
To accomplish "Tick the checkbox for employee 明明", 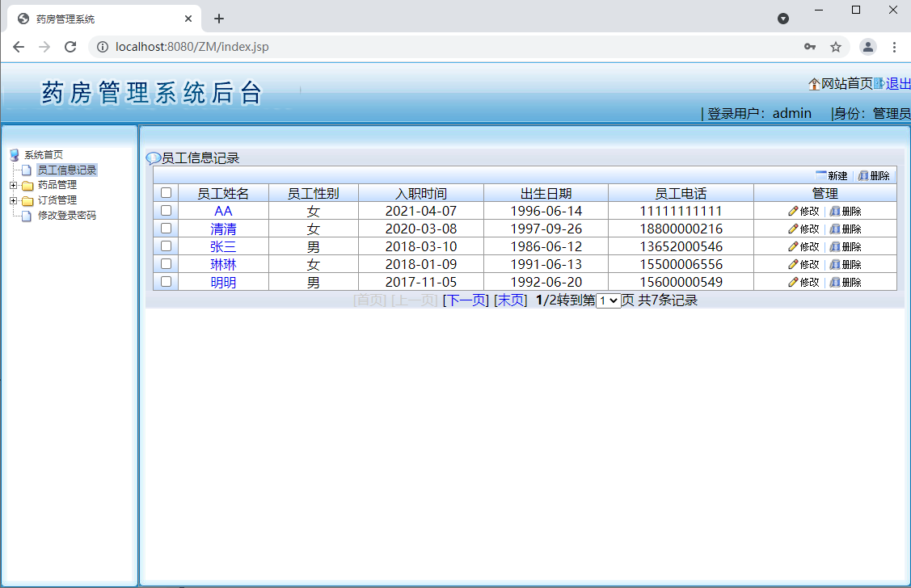I will pos(166,282).
